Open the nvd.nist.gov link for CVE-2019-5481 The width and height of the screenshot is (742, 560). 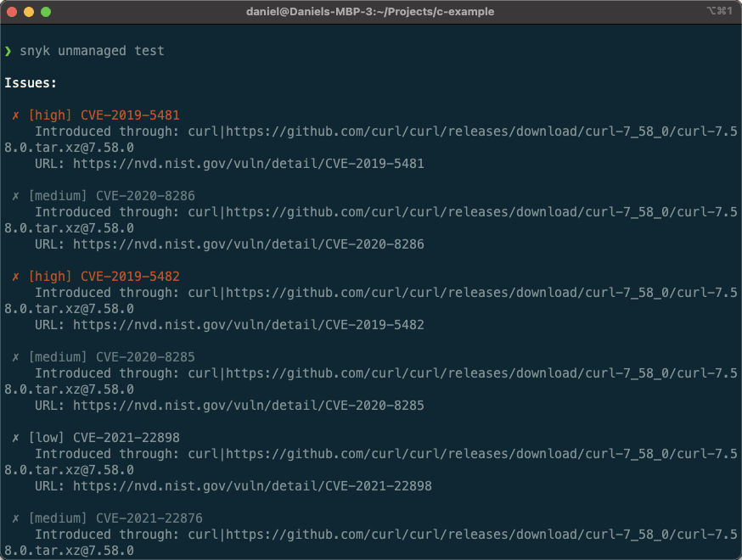click(x=249, y=164)
